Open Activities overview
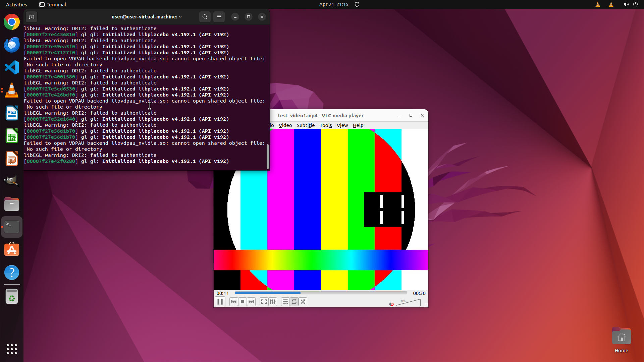 (x=16, y=4)
